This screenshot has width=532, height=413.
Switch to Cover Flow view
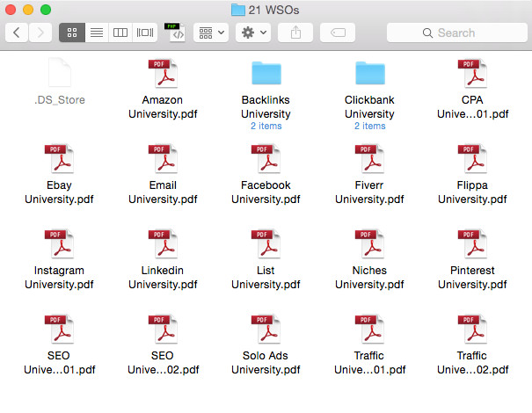(145, 33)
